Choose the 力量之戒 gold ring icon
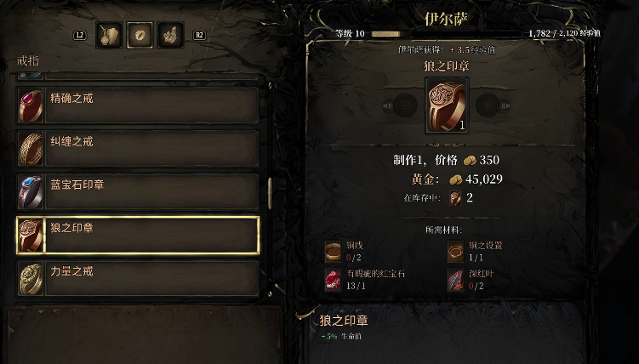639x364 pixels. [x=31, y=279]
